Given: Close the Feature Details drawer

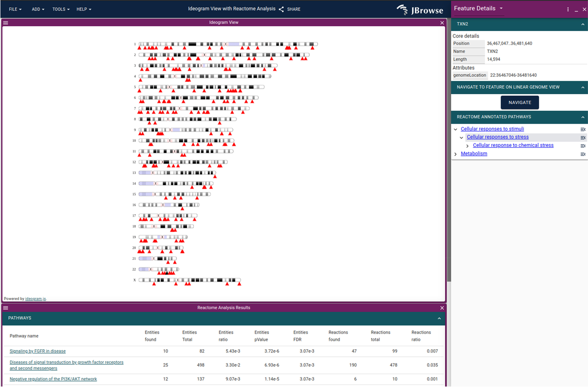Looking at the screenshot, I should (x=584, y=10).
